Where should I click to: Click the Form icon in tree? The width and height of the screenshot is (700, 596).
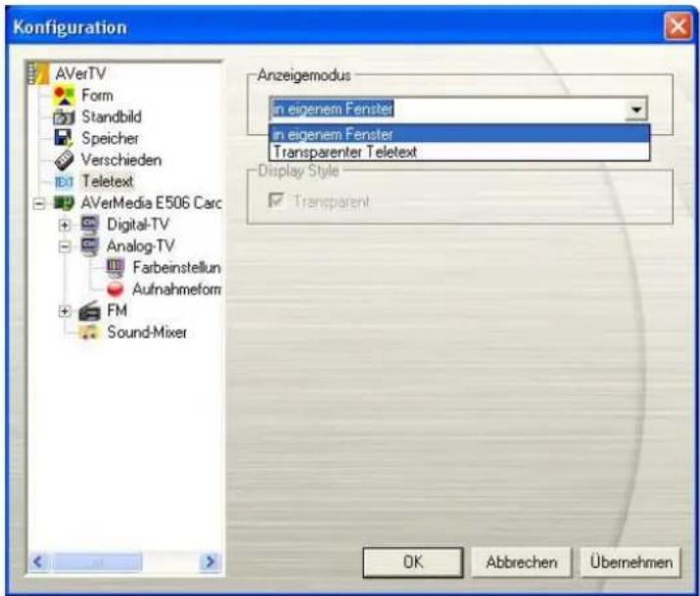click(64, 96)
